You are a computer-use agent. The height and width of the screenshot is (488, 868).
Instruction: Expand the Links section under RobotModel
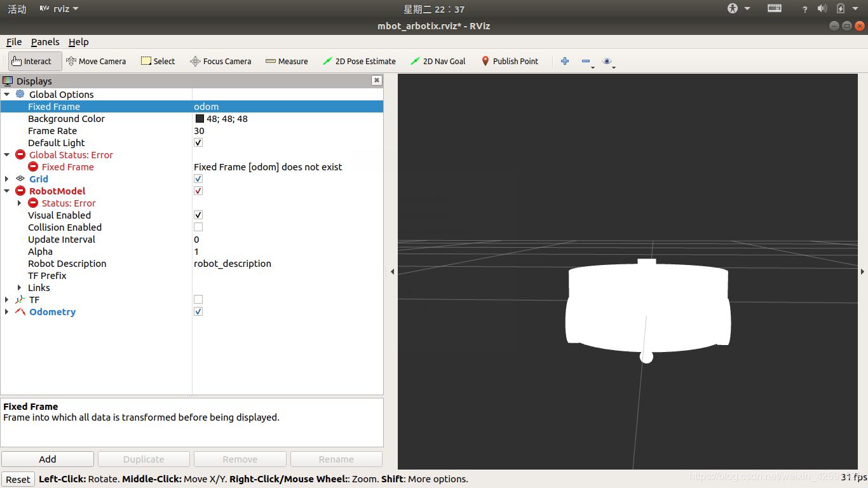[18, 287]
